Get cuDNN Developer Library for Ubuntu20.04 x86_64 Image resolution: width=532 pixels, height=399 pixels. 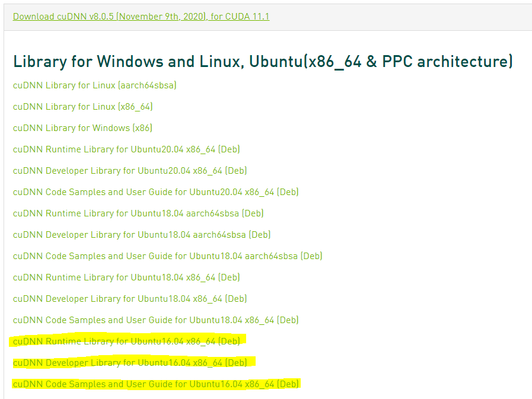[x=130, y=171]
